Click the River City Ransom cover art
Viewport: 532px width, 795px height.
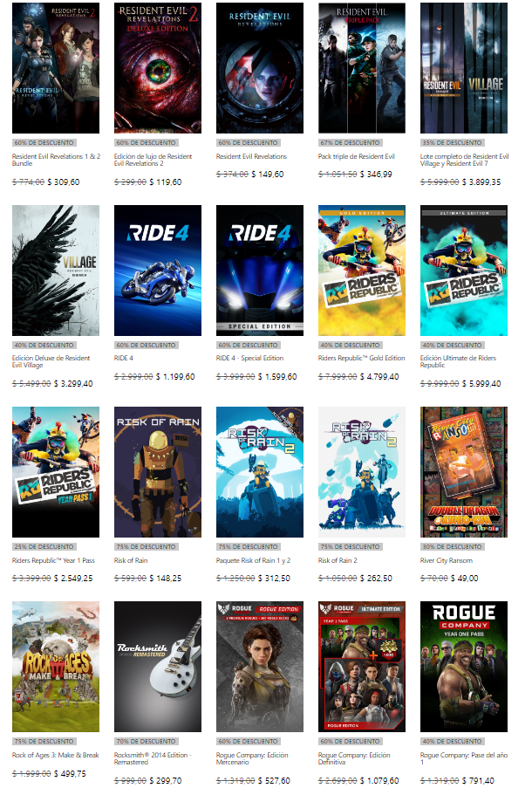point(463,472)
